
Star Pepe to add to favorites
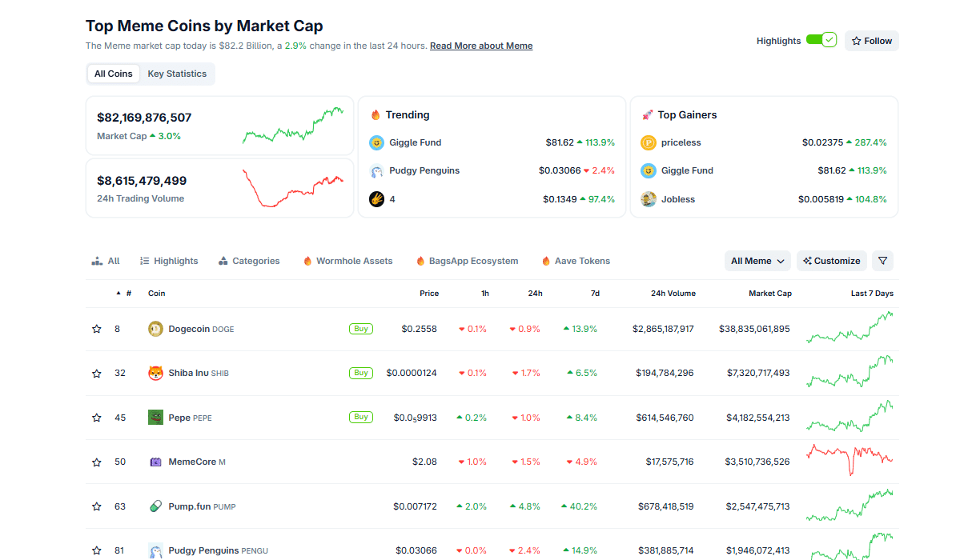[97, 418]
